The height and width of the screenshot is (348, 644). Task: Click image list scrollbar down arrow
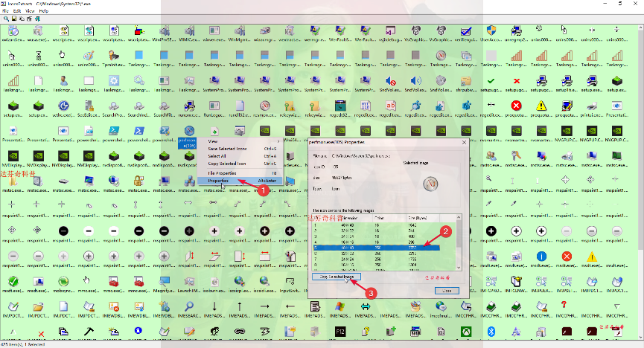point(459,267)
